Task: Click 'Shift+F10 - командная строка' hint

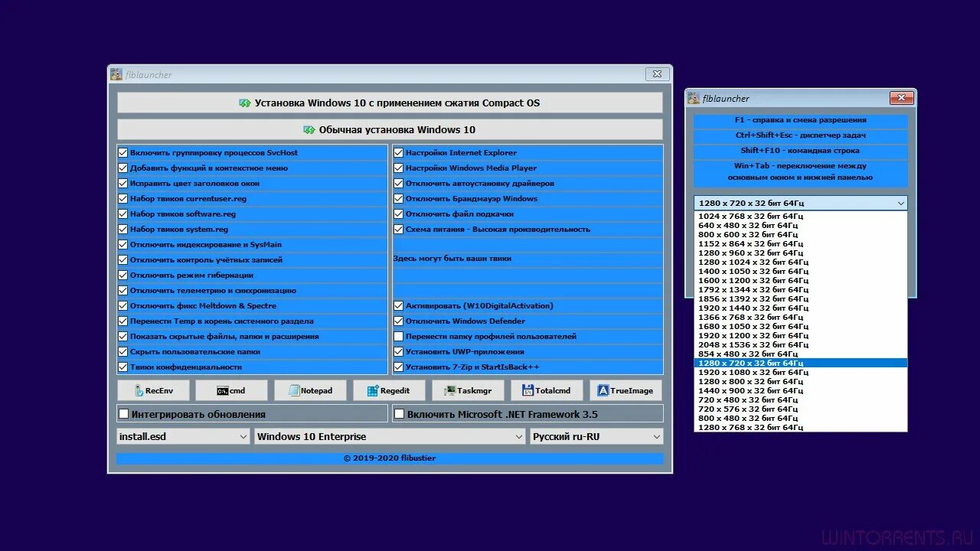Action: (800, 151)
